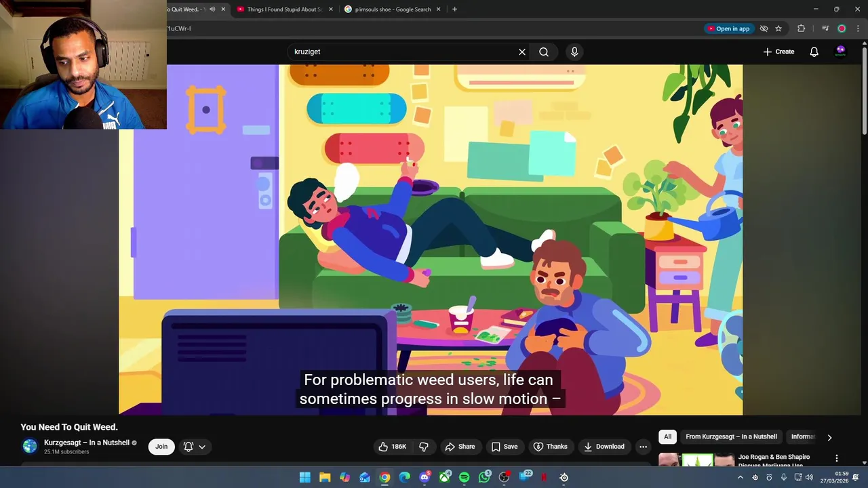Open the Chrome profile avatar
This screenshot has width=868, height=488.
842,28
